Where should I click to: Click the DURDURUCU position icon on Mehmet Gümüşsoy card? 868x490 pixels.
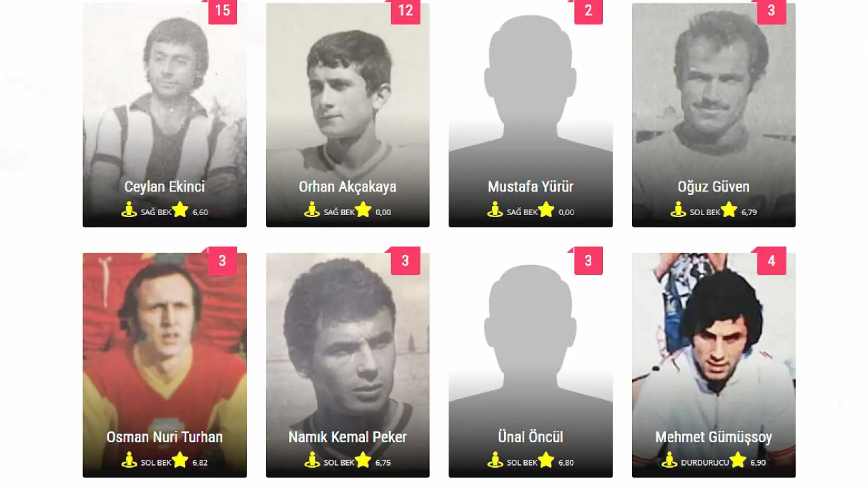(669, 460)
